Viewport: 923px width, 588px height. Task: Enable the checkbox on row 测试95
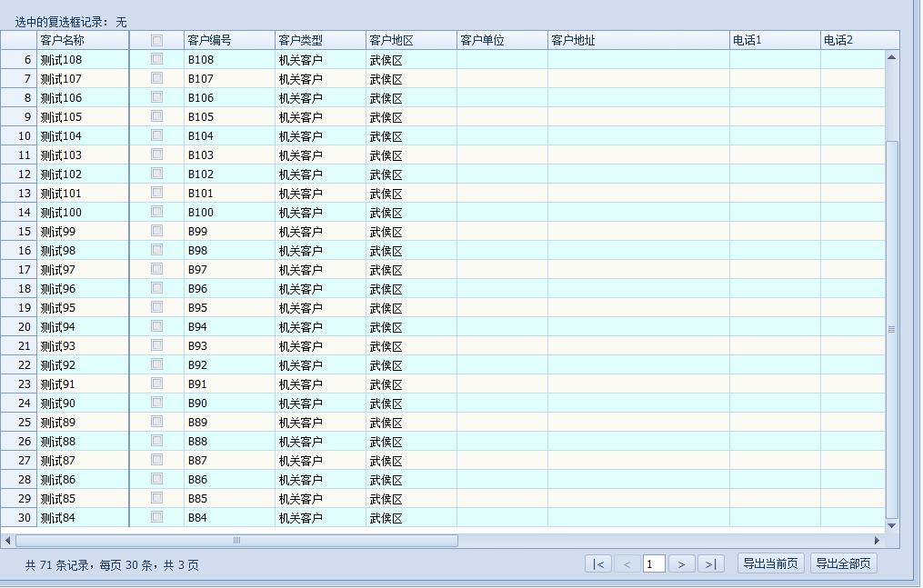click(155, 307)
